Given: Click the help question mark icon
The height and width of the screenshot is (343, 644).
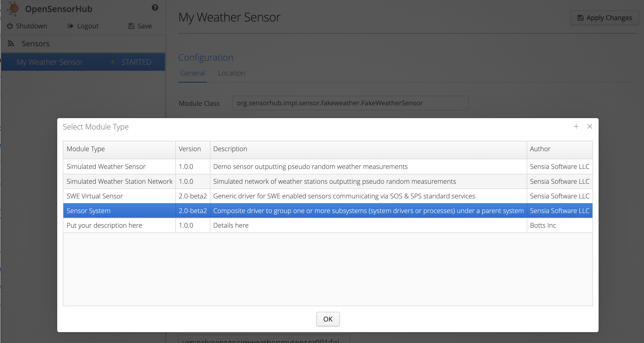Looking at the screenshot, I should (x=155, y=8).
